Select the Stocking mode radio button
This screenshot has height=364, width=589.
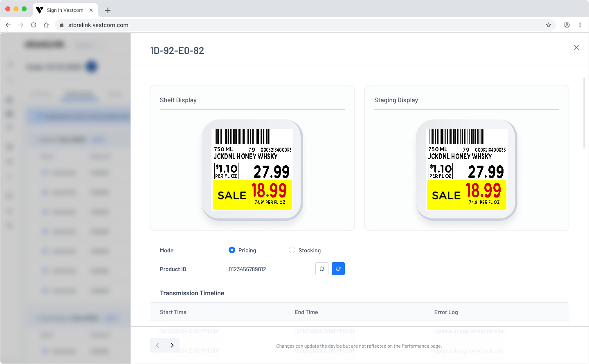click(x=292, y=250)
